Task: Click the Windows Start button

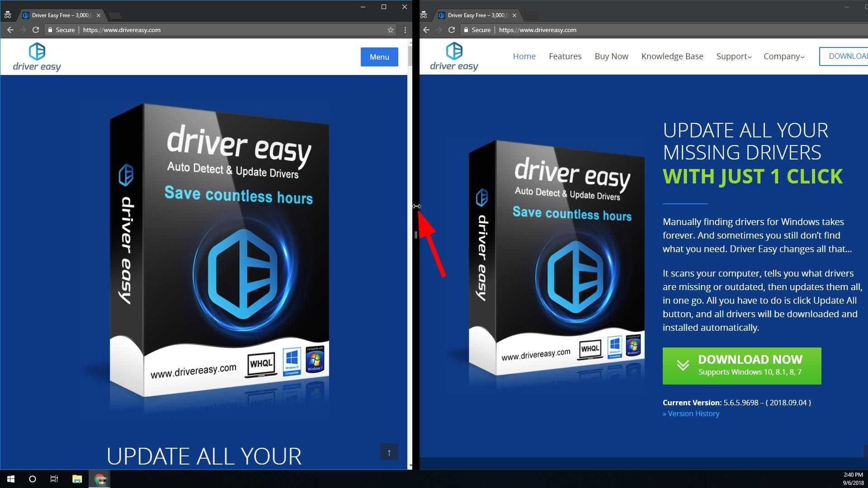Action: [11, 479]
